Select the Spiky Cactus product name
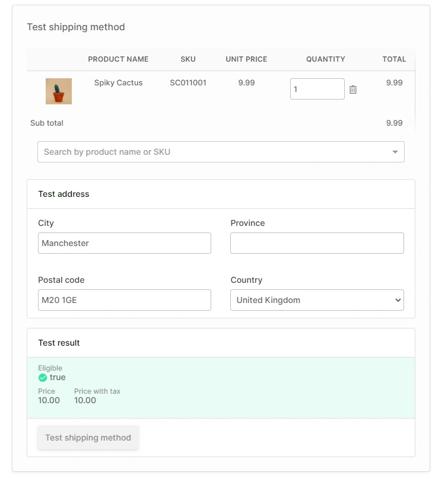The image size is (448, 485). (118, 82)
